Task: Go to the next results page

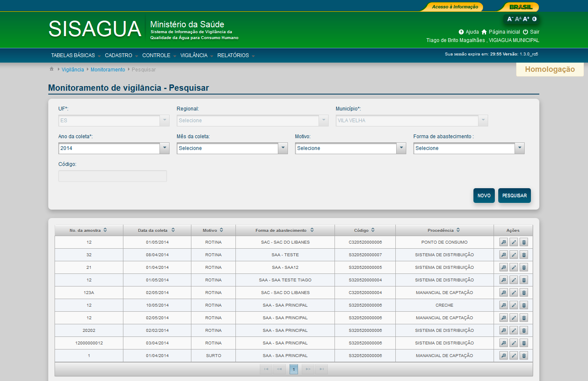Action: point(308,369)
